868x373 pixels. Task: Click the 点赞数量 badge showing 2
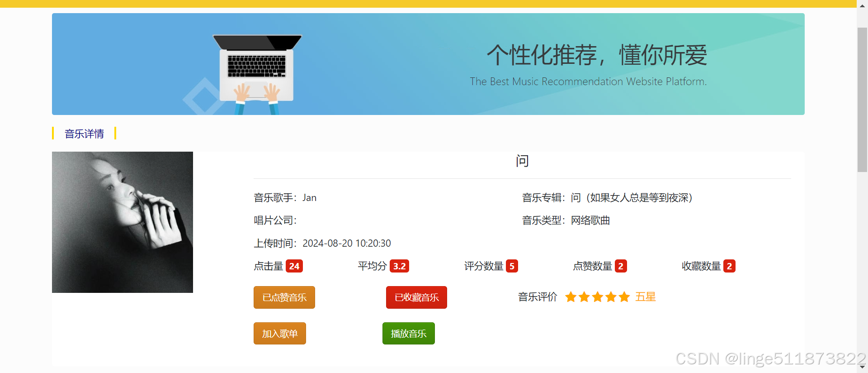pyautogui.click(x=621, y=266)
